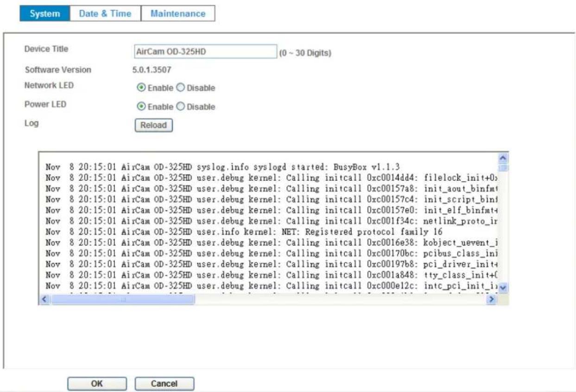Select the log line with pci_driver_init
The width and height of the screenshot is (576, 392).
(272, 264)
